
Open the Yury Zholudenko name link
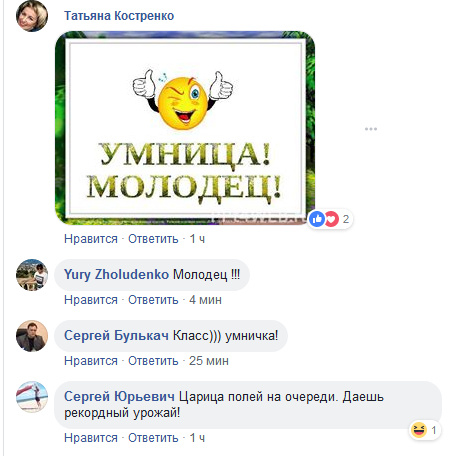click(x=117, y=275)
